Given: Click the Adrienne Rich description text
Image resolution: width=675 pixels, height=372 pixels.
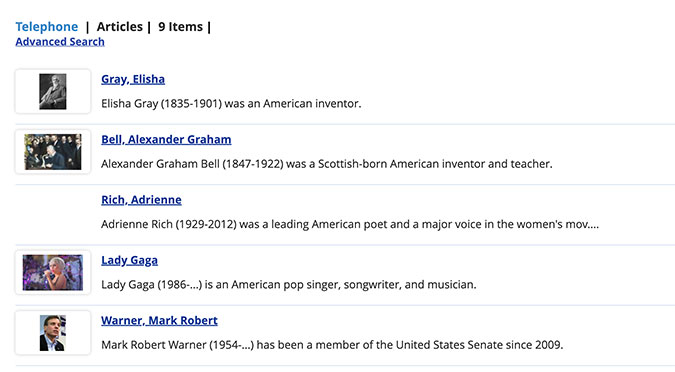Looking at the screenshot, I should [x=350, y=224].
